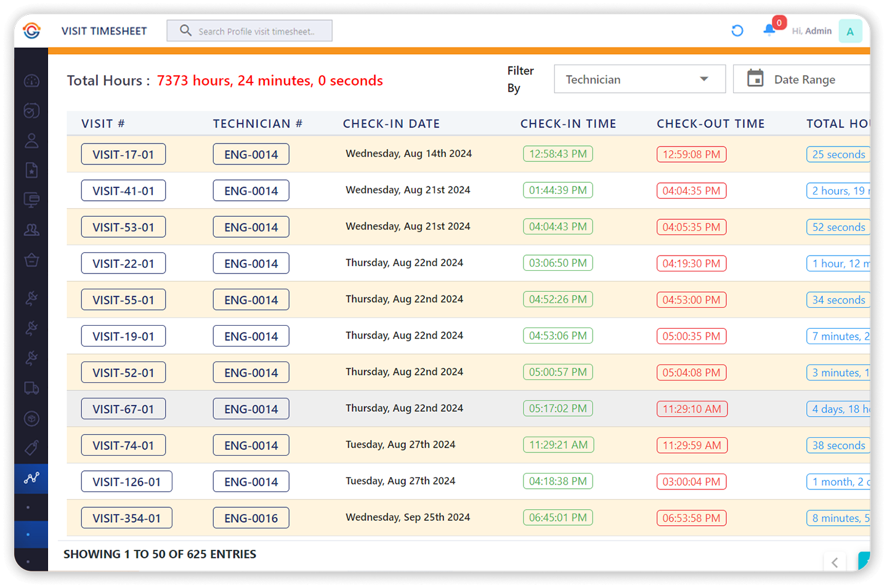Click the VISIT TIMESHEET page title
This screenshot has height=588, width=887.
point(104,31)
